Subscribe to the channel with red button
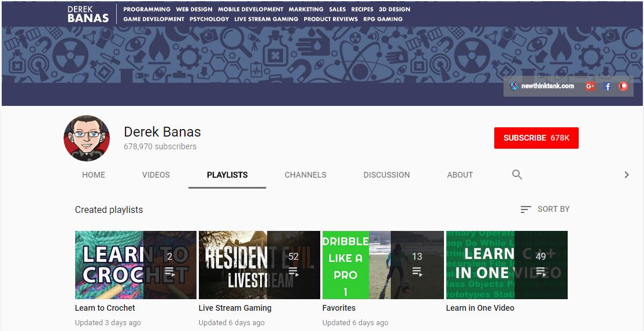The height and width of the screenshot is (331, 644). click(x=536, y=138)
